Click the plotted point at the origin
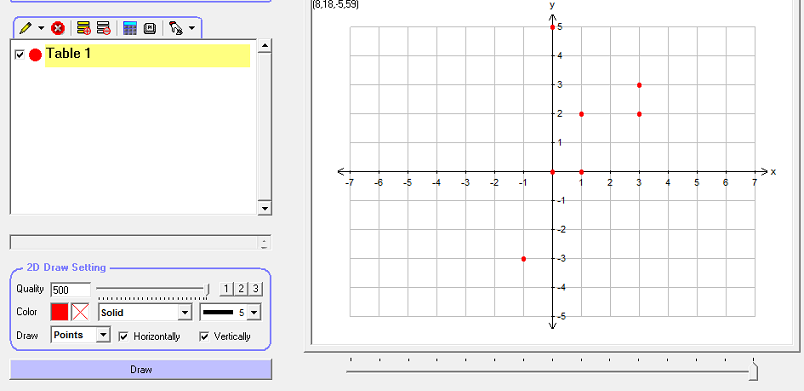Viewport: 804px width, 391px height. click(552, 172)
